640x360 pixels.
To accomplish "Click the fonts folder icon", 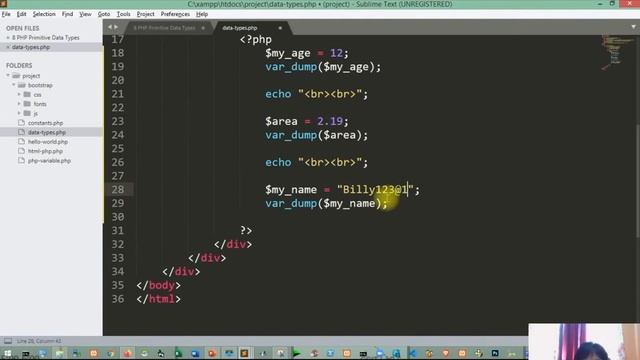I will (x=27, y=104).
